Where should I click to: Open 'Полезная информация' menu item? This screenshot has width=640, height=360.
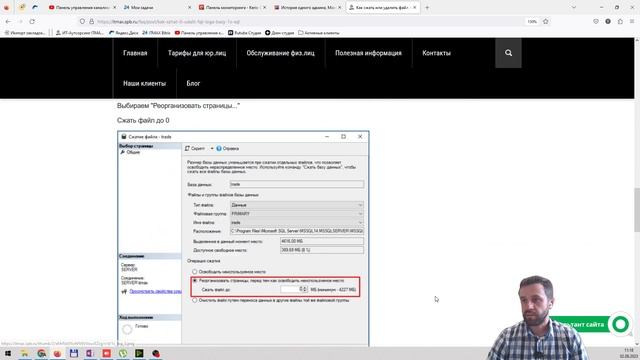pos(368,53)
